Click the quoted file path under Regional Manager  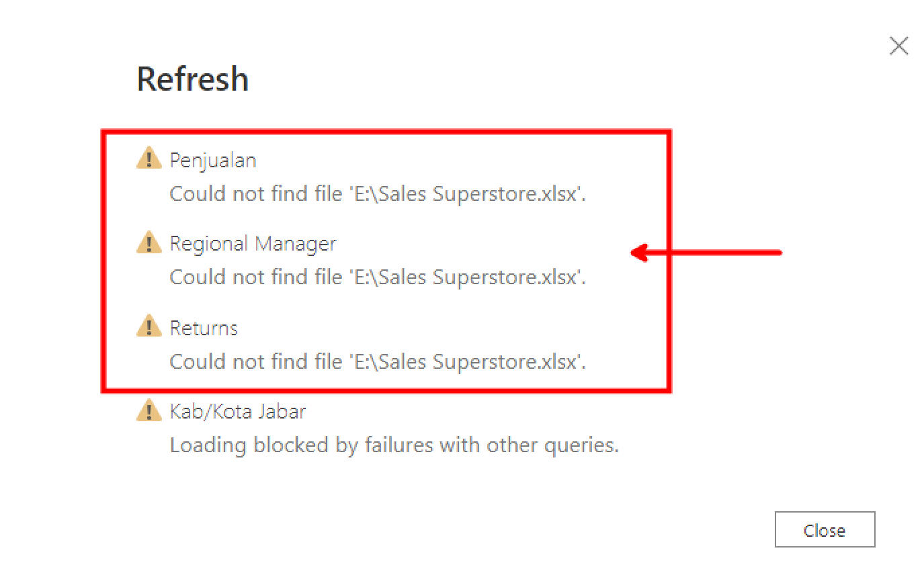point(467,277)
